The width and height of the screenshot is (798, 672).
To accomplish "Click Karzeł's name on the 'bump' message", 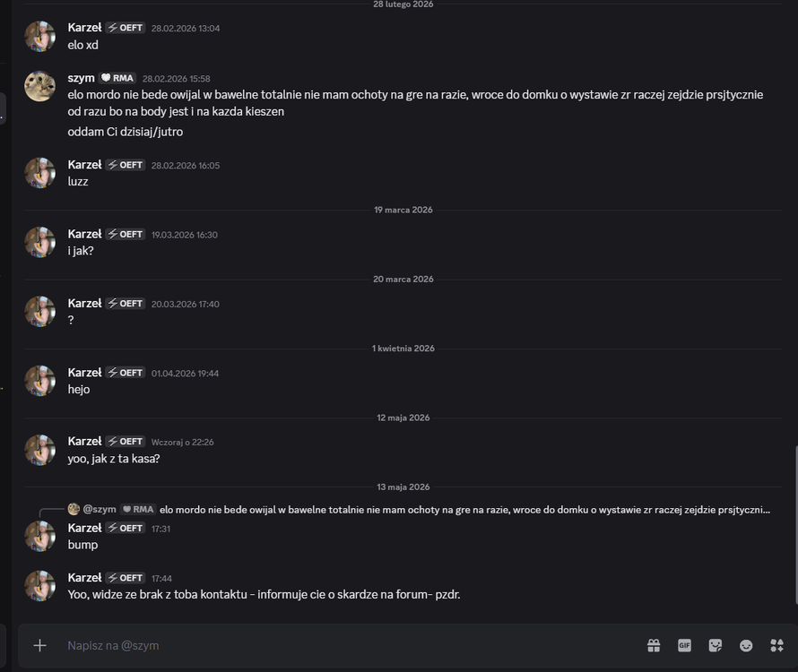I will tap(84, 528).
